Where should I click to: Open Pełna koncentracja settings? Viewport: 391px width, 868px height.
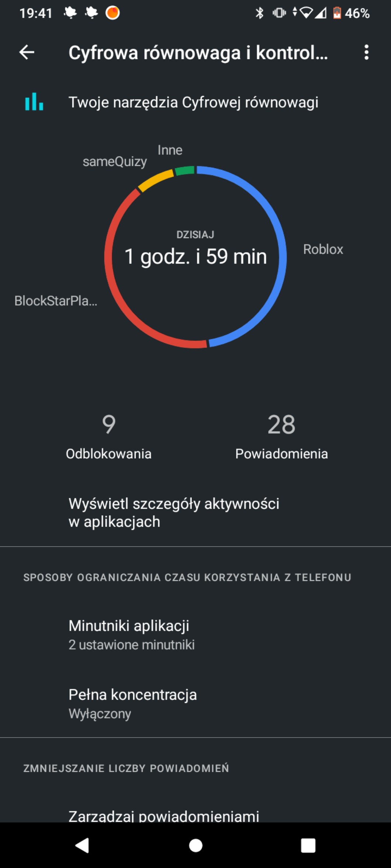[132, 703]
